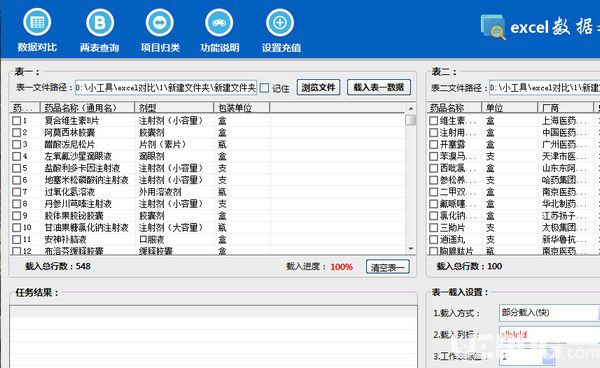Open the 数据对比 data compare icon
Image resolution: width=600 pixels, height=368 pixels.
click(37, 23)
